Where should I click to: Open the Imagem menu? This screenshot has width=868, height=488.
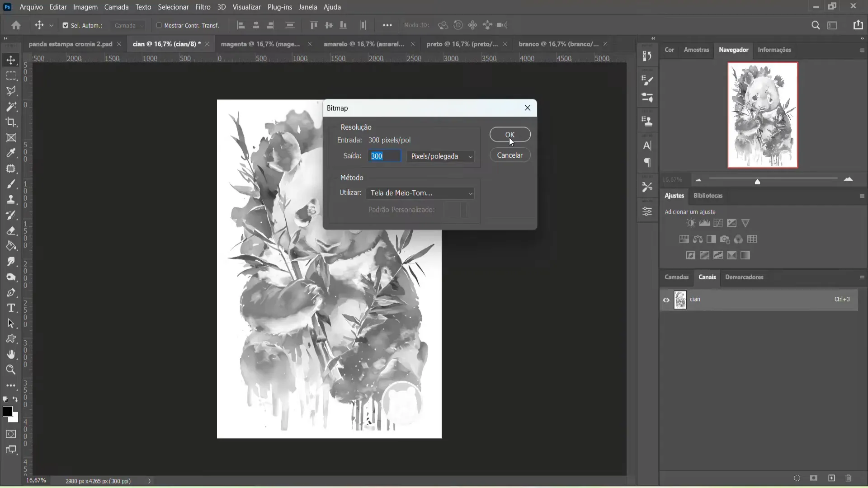tap(85, 7)
